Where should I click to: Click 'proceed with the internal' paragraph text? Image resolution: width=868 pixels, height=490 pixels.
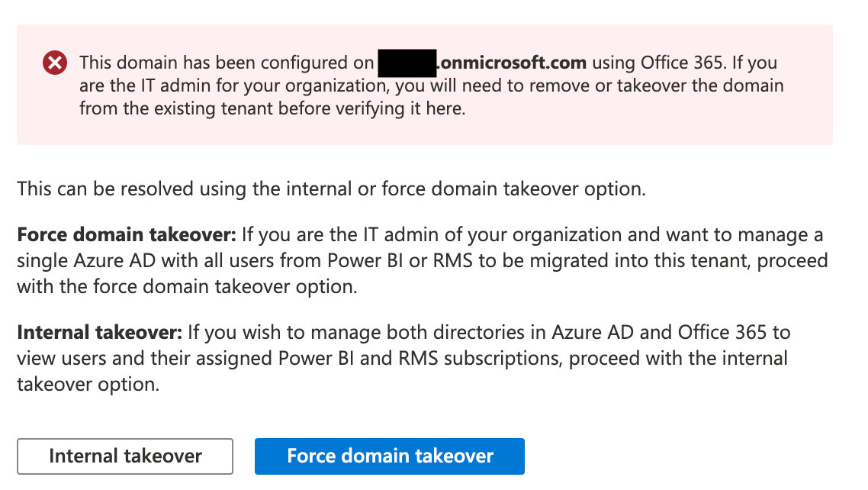pos(678,358)
